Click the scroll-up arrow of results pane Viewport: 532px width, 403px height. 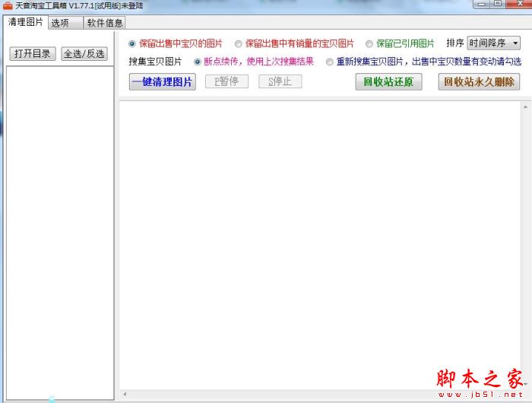click(x=526, y=106)
